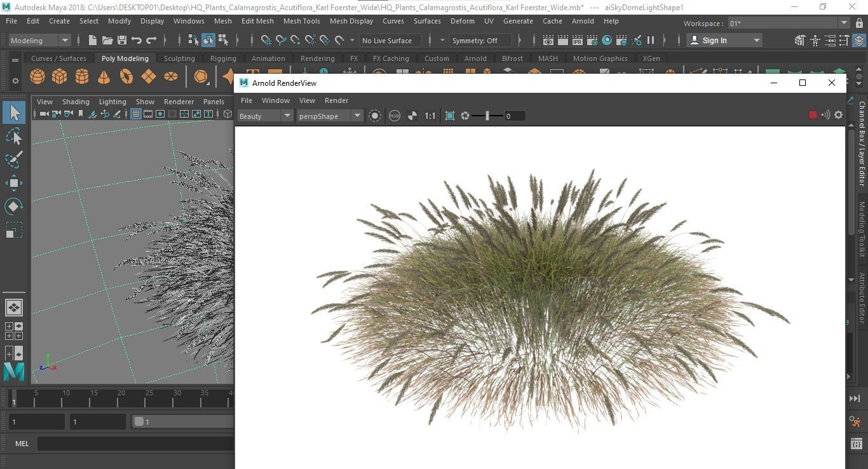Toggle snap to curves magnet
The height and width of the screenshot is (469, 868).
point(281,40)
